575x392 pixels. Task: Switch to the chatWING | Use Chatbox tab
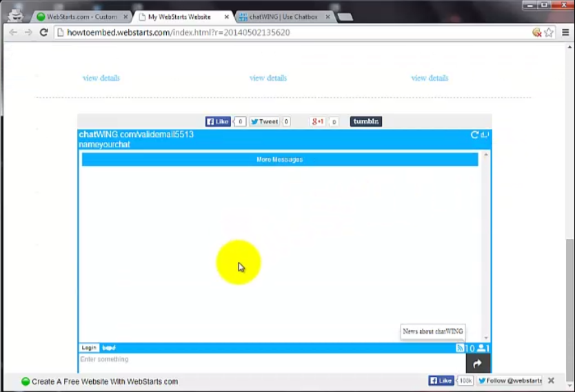pos(283,17)
